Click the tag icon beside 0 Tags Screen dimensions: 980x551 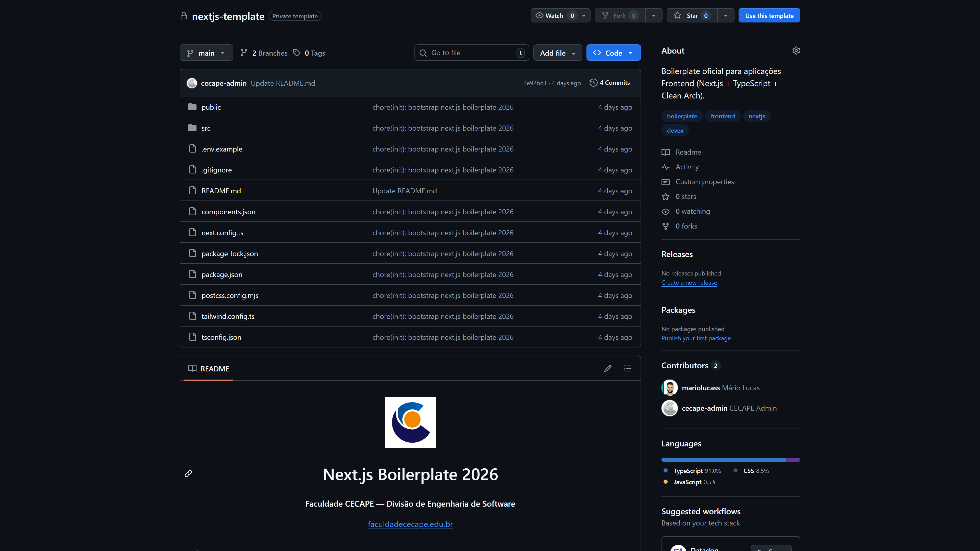pos(297,53)
